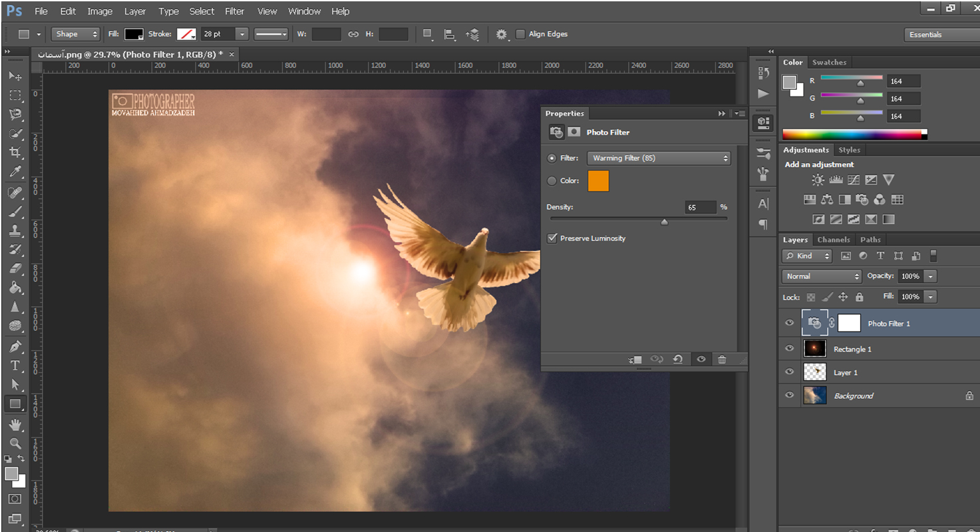
Task: Select the Path Selection arrow tool
Action: tap(15, 384)
